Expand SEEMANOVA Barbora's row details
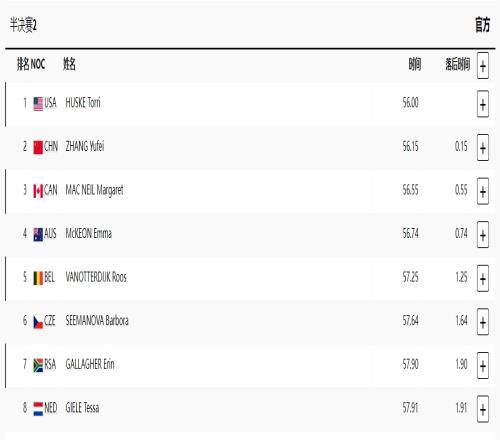500x440 pixels. [483, 322]
